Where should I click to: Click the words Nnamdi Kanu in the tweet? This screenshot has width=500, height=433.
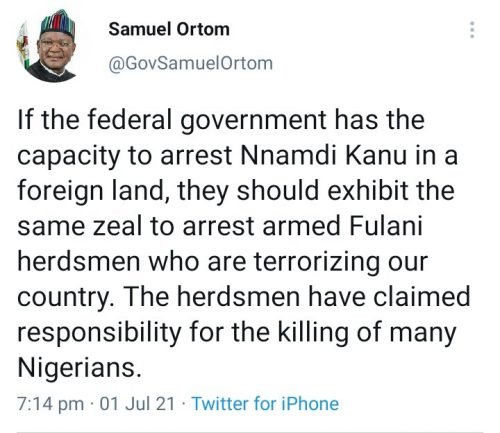pos(323,155)
